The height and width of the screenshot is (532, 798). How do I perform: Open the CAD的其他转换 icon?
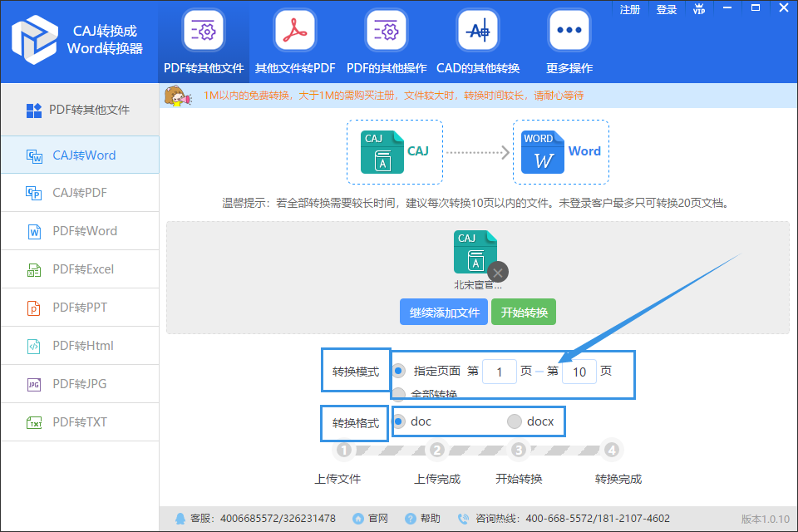tap(478, 31)
